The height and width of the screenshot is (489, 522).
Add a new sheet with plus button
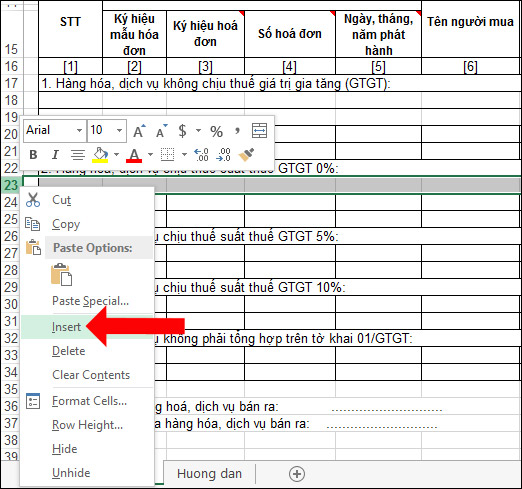pos(297,474)
